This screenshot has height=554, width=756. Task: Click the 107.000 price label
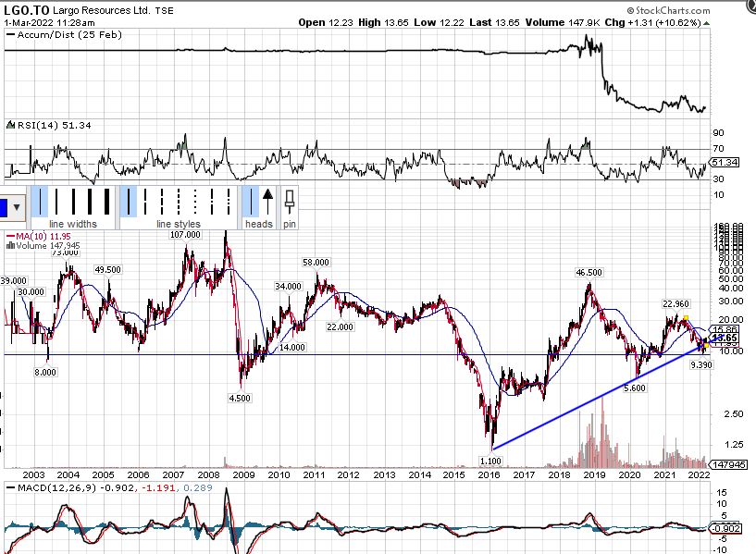pyautogui.click(x=185, y=235)
